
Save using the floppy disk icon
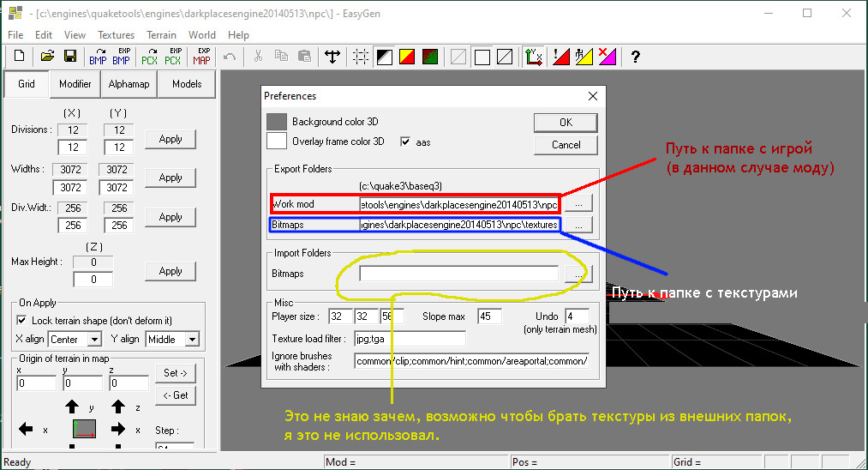pyautogui.click(x=70, y=56)
